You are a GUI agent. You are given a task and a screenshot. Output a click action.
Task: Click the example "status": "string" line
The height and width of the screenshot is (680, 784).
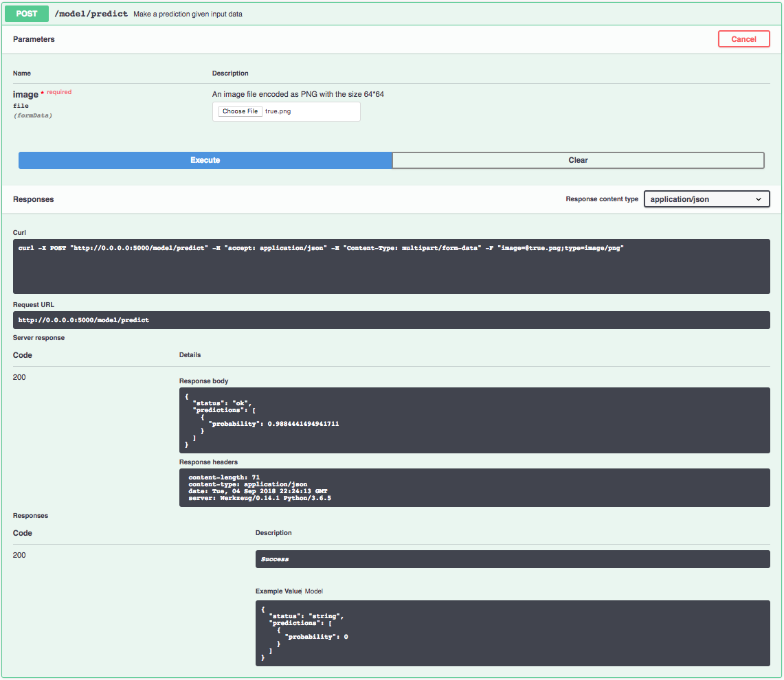pyautogui.click(x=306, y=616)
